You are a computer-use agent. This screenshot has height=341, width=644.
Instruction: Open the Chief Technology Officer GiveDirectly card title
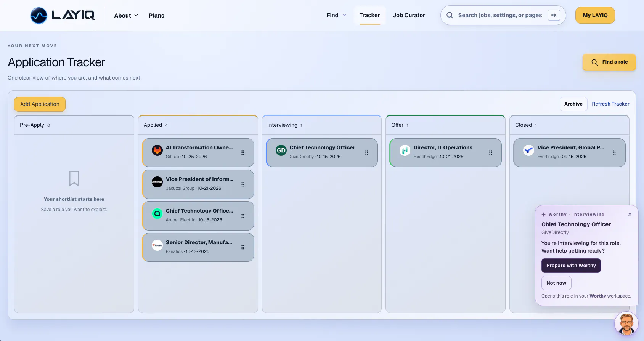322,147
